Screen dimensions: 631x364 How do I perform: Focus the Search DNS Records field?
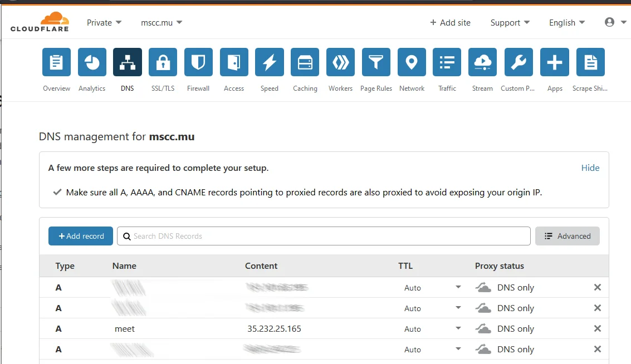click(324, 236)
